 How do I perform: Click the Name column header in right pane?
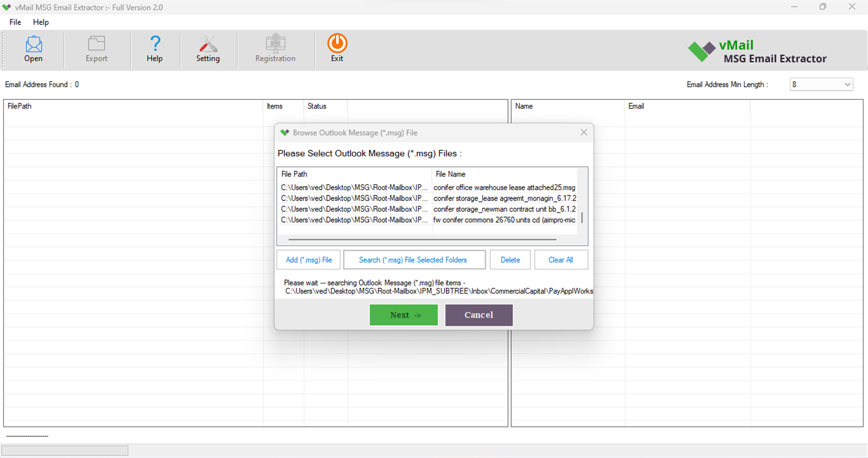click(x=568, y=106)
